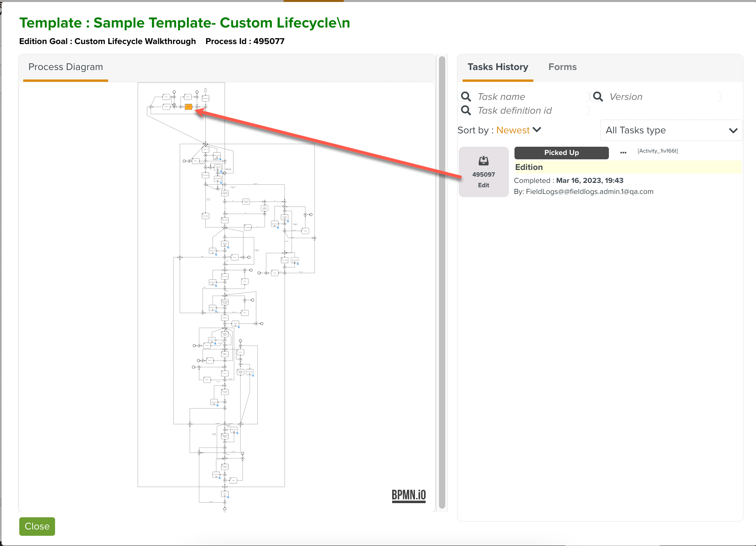Screen dimensions: 756x546
Task: Select the orange highlighted task in diagram
Action: [x=188, y=107]
